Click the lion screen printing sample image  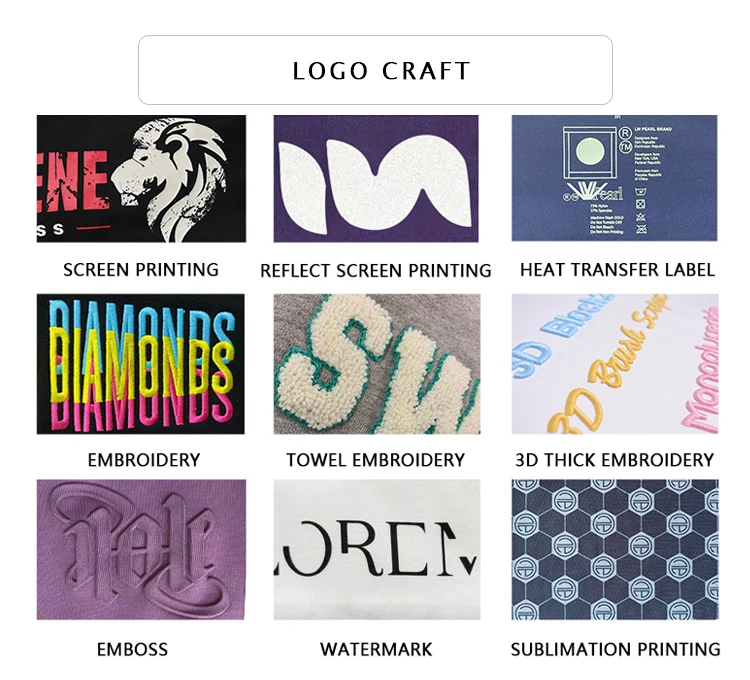[x=141, y=178]
